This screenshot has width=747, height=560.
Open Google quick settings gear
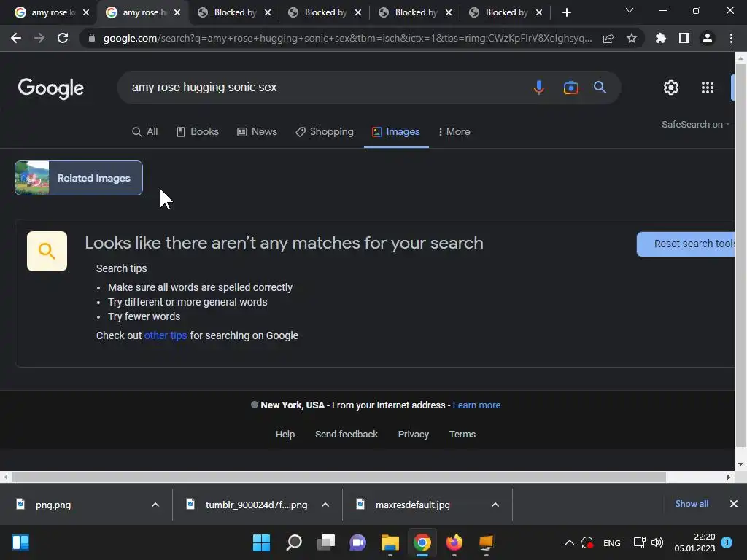coord(671,87)
